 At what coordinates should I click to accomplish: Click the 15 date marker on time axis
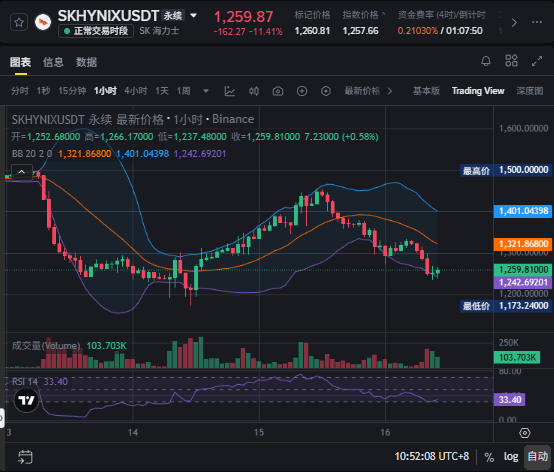tap(259, 432)
